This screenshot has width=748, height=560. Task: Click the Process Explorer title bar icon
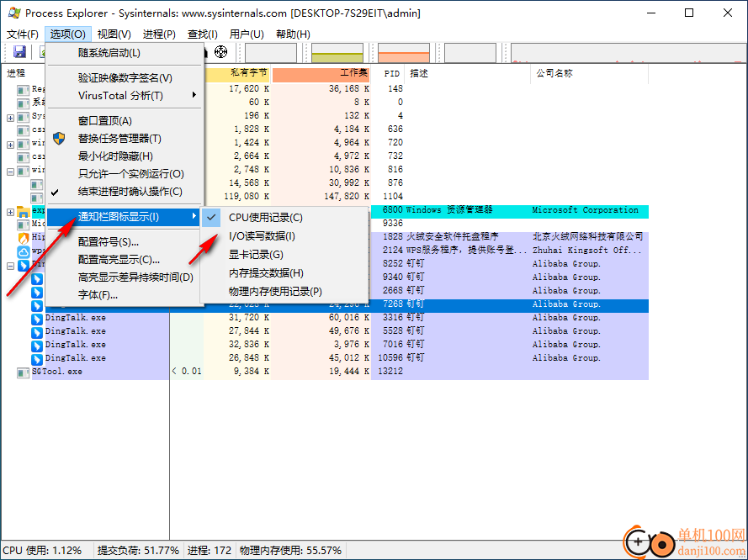click(x=14, y=13)
